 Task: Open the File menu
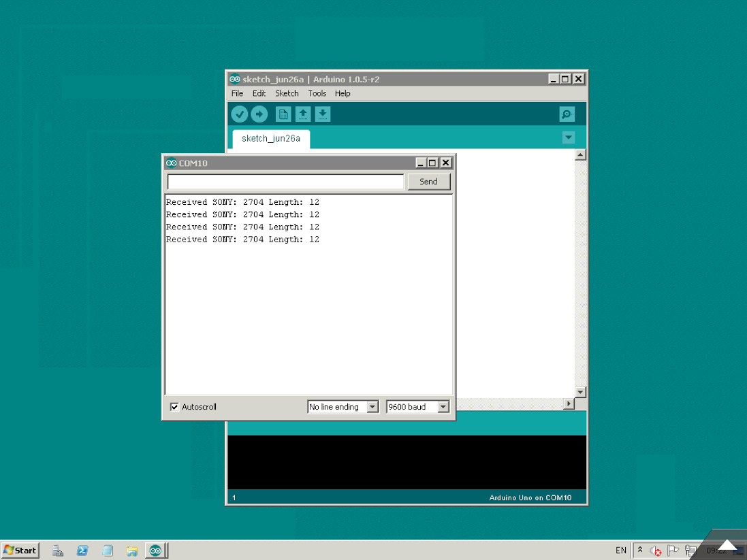click(237, 93)
